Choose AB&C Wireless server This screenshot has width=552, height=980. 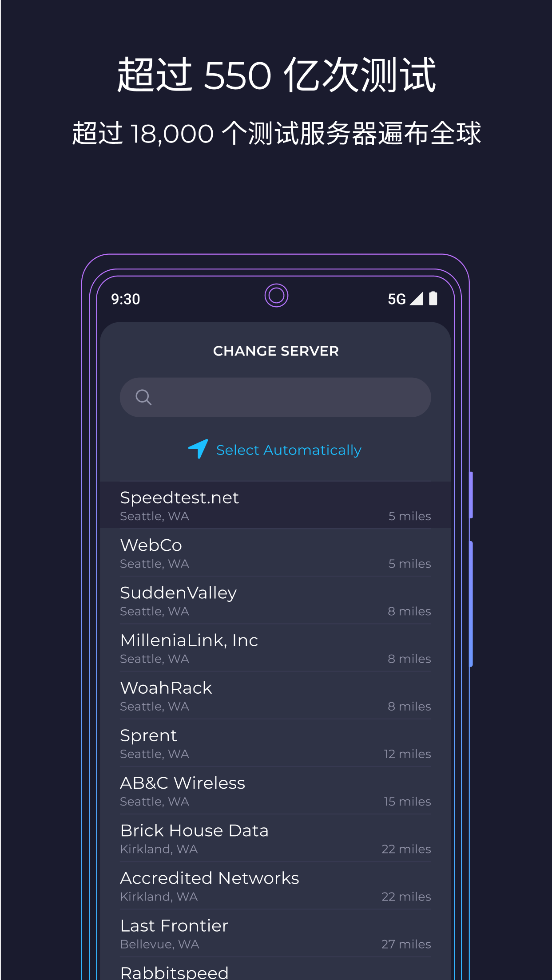pyautogui.click(x=275, y=790)
